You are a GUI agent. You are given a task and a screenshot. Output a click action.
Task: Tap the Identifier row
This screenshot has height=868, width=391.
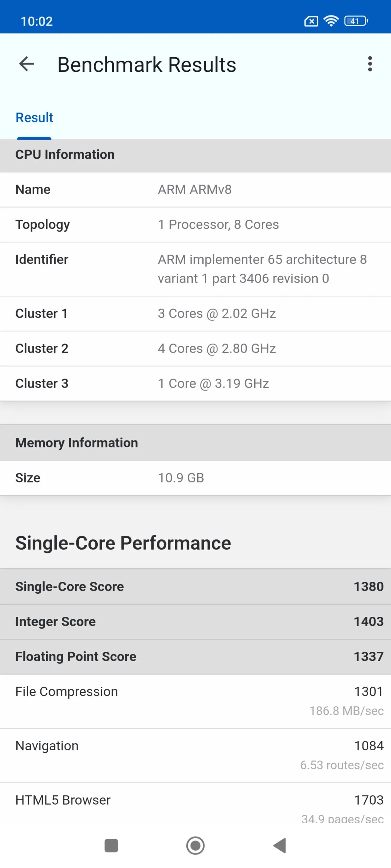[x=195, y=269]
